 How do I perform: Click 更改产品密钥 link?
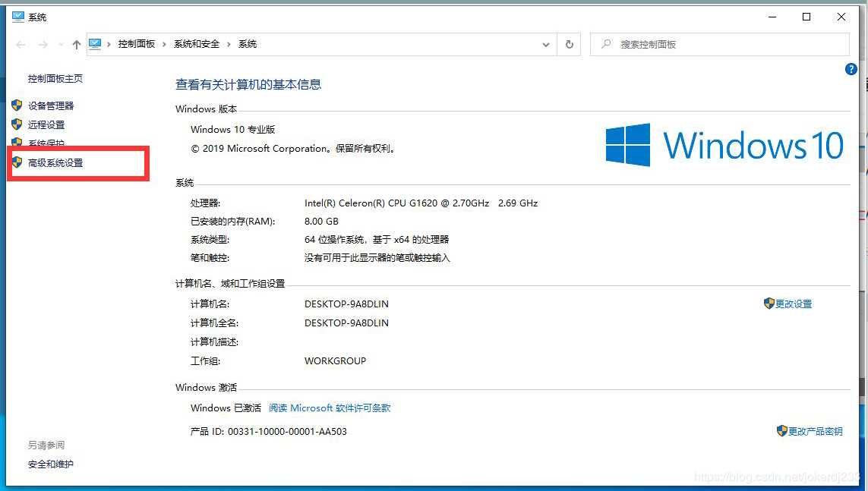point(816,431)
